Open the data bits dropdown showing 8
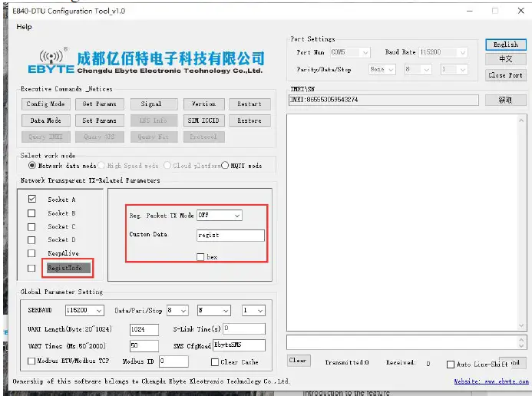Image resolution: width=532 pixels, height=396 pixels. [177, 310]
